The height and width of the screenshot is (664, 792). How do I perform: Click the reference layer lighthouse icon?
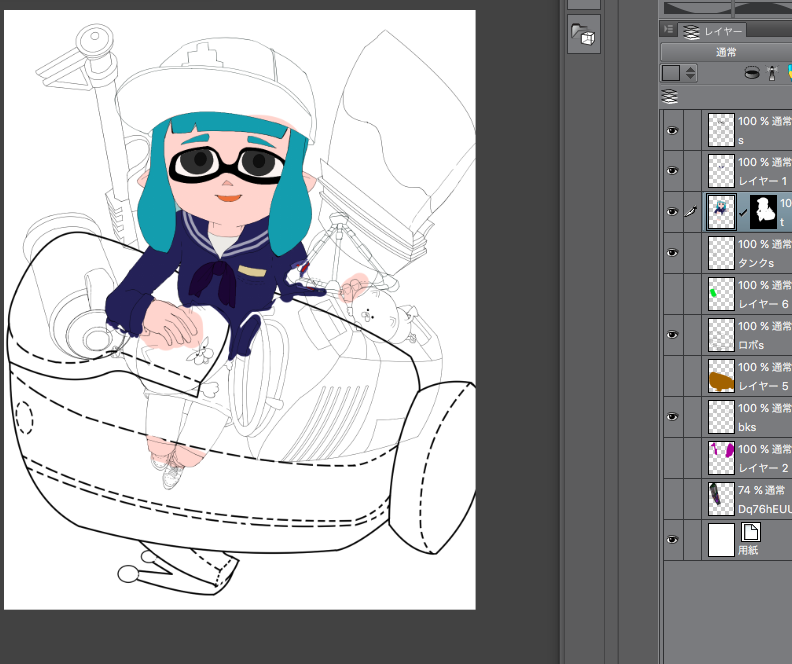point(771,73)
